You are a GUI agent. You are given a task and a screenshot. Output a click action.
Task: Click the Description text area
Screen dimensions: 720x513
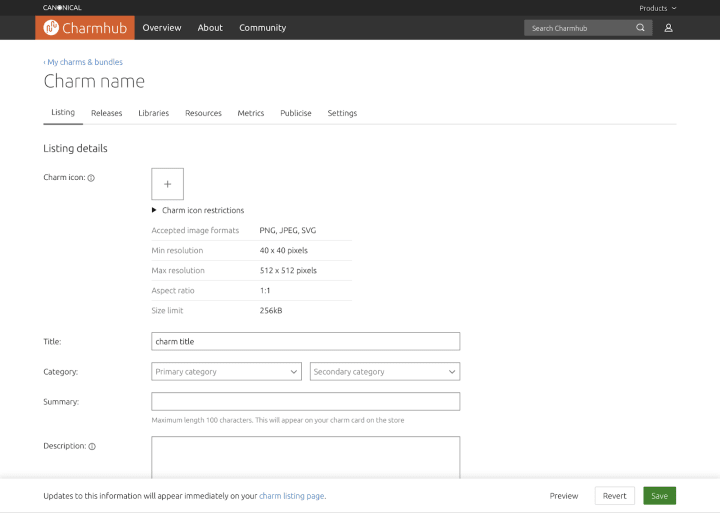[306, 457]
